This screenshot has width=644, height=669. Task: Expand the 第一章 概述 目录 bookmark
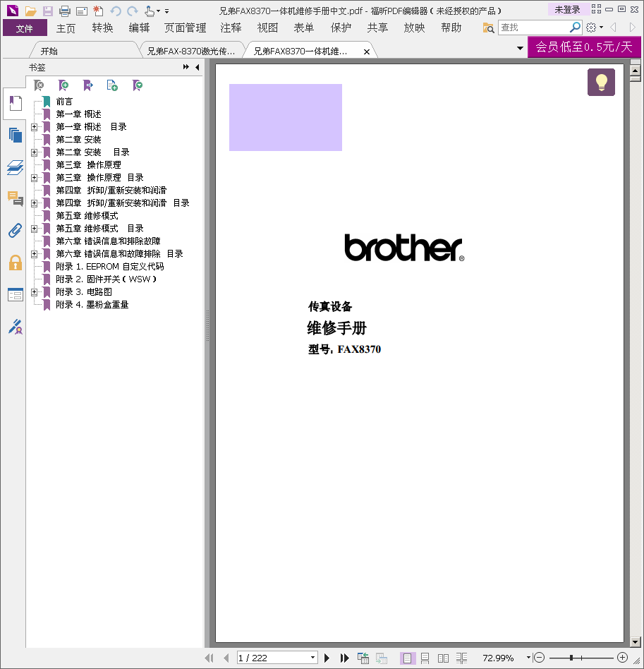34,127
